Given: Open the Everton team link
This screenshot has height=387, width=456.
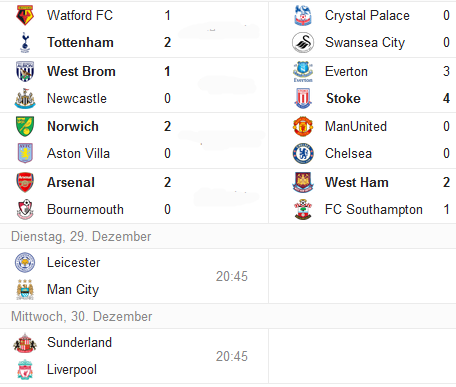Looking at the screenshot, I should (x=346, y=71).
